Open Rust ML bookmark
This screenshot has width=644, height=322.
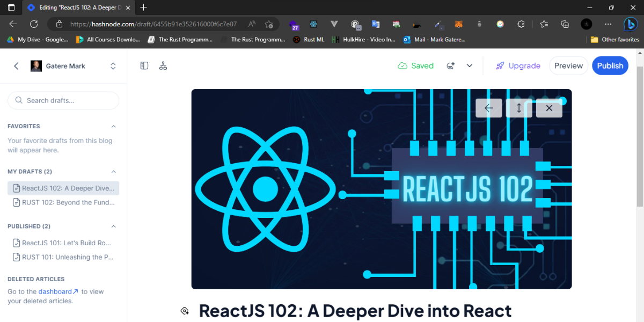(x=309, y=40)
